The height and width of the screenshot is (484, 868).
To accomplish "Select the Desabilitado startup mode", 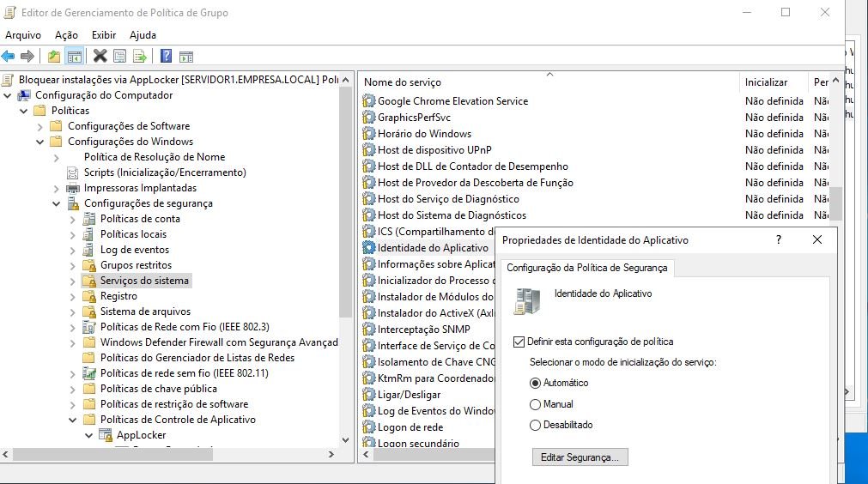I will pyautogui.click(x=535, y=426).
